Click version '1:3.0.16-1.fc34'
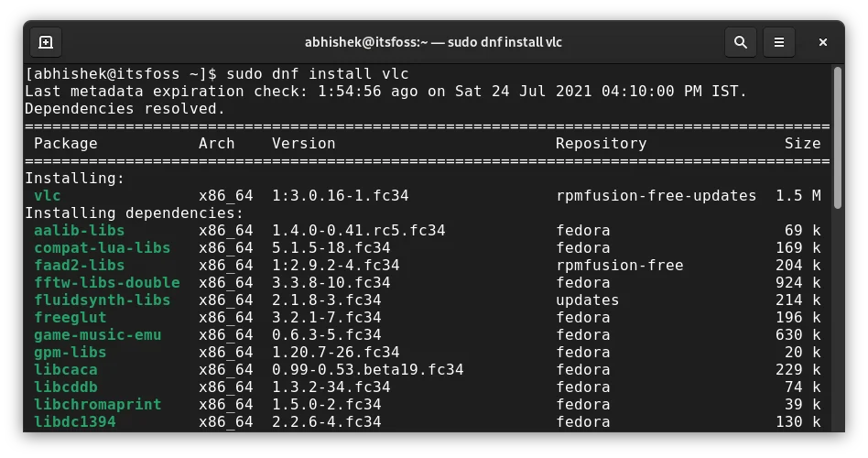 (x=340, y=195)
